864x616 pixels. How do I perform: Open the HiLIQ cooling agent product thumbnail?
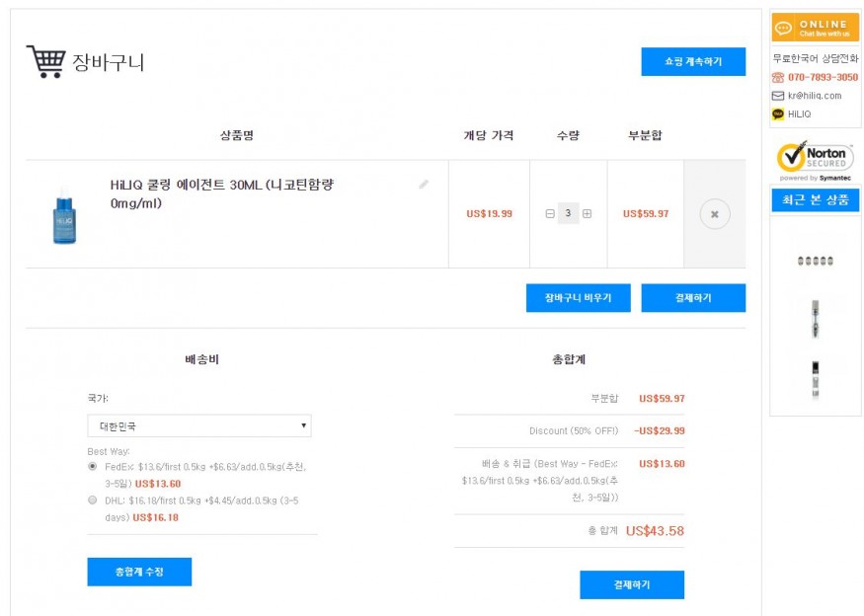pyautogui.click(x=64, y=215)
